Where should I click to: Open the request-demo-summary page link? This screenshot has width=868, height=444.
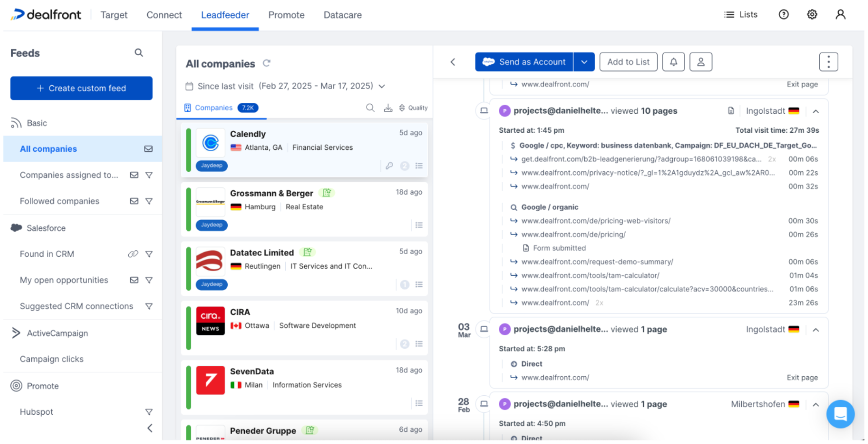click(597, 262)
